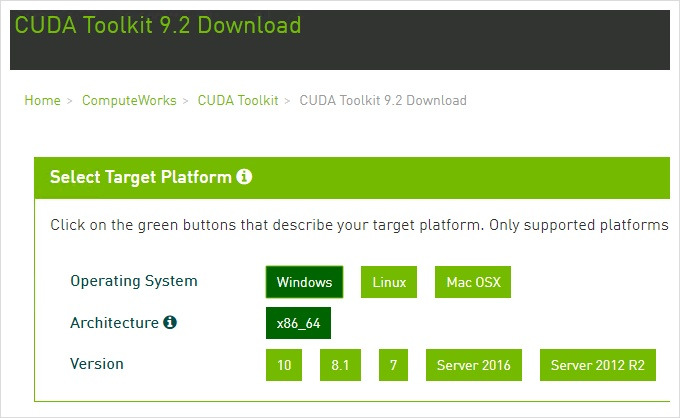Pick Windows version 7

pos(393,365)
